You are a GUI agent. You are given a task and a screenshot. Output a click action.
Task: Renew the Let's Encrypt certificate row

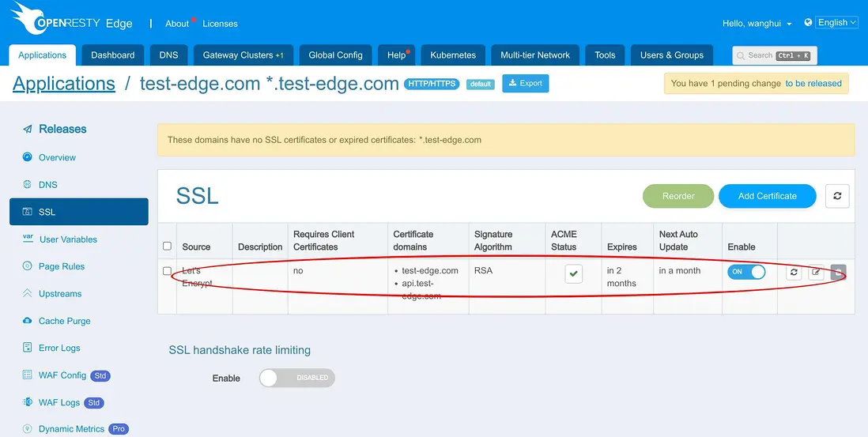(794, 272)
